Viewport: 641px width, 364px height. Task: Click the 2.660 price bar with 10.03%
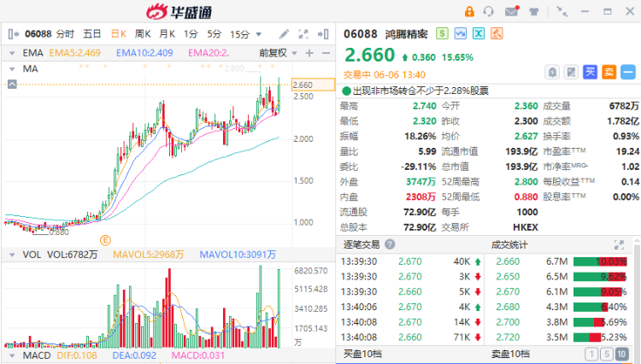pyautogui.click(x=600, y=261)
